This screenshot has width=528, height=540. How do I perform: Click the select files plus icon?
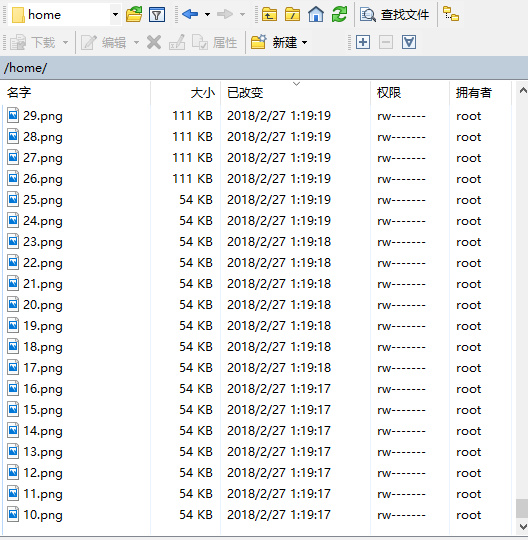tap(363, 42)
